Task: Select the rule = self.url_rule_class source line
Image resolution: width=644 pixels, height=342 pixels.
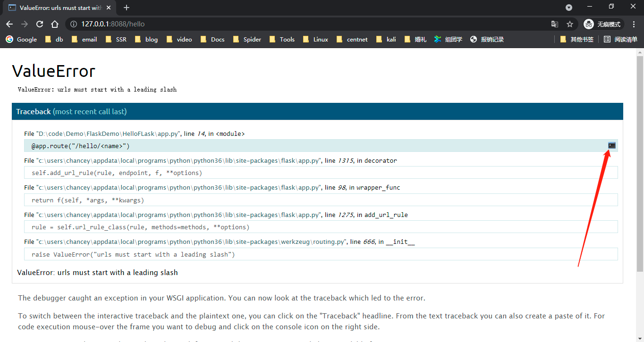Action: (321, 227)
